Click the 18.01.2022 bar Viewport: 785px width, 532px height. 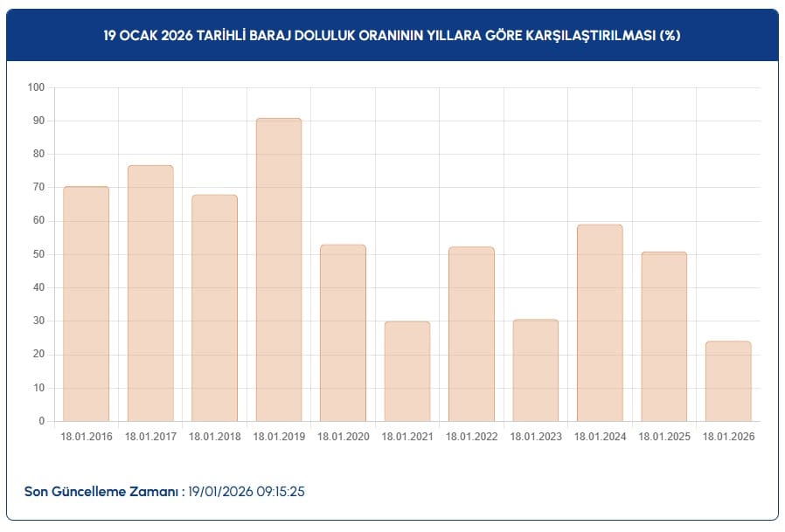[471, 334]
